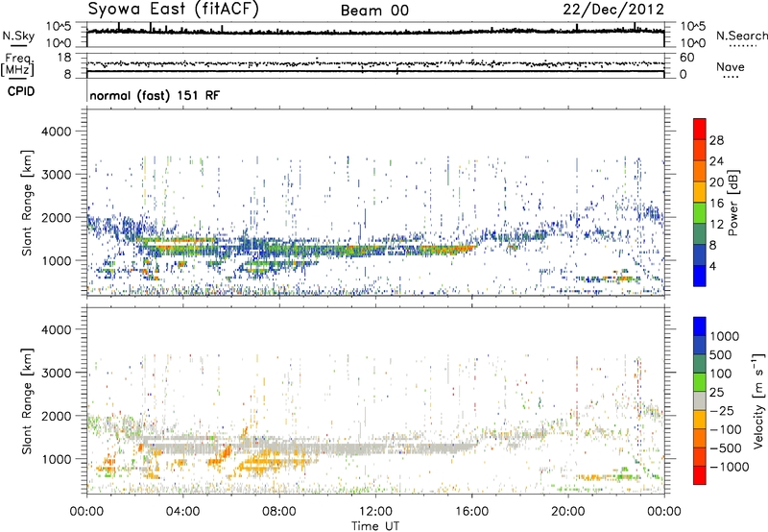Click the '12:00' time tick label
This screenshot has width=768, height=532.
[375, 512]
